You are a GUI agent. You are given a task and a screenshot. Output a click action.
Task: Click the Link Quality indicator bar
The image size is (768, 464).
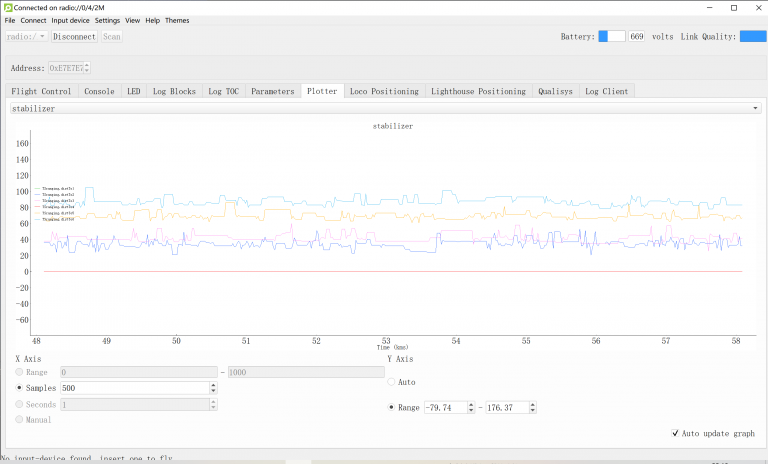[752, 36]
